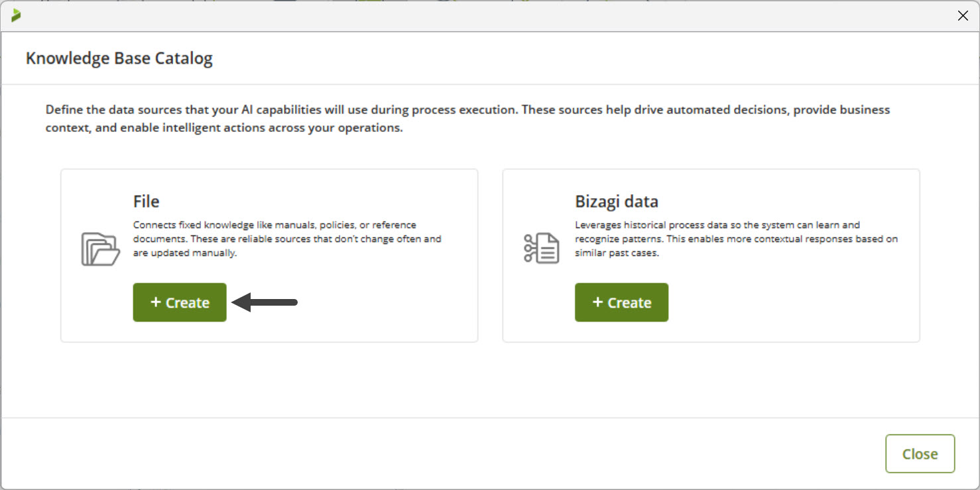980x490 pixels.
Task: Click the File option description text
Action: click(287, 239)
